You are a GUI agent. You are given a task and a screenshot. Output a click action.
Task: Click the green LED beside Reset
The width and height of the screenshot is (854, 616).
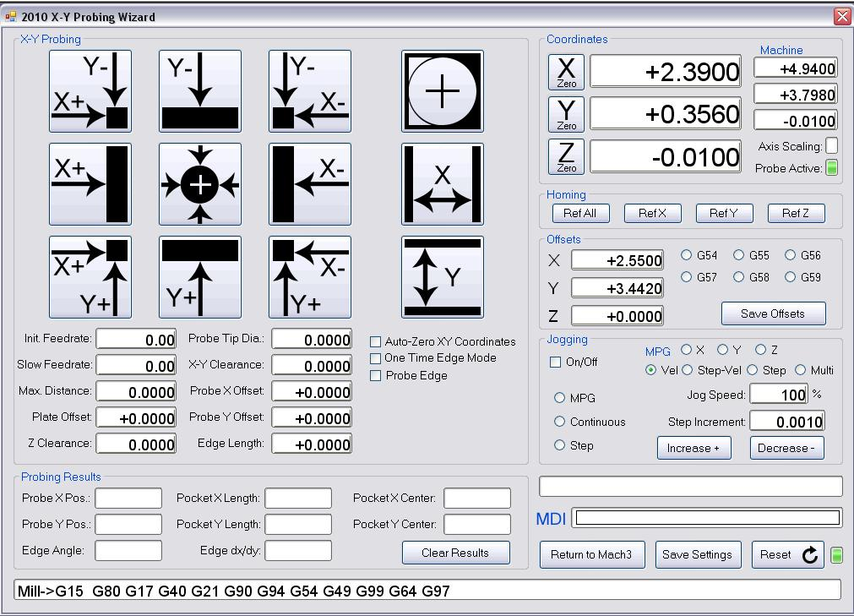coord(836,555)
